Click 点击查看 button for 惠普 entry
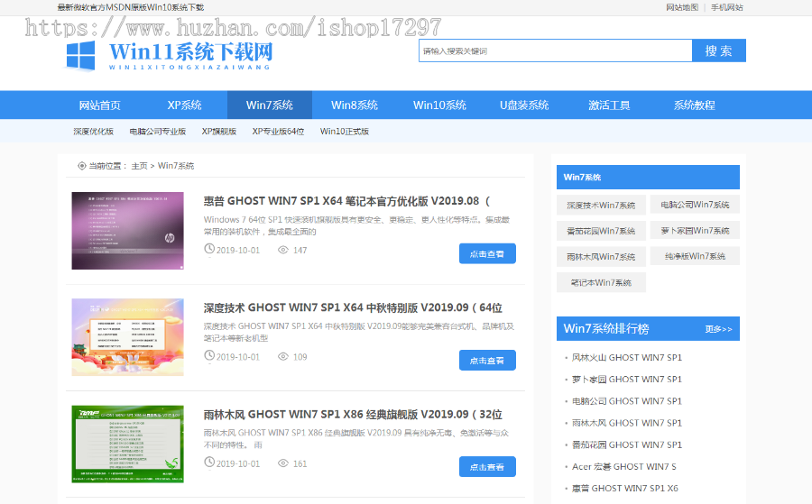This screenshot has height=504, width=812. click(x=487, y=253)
